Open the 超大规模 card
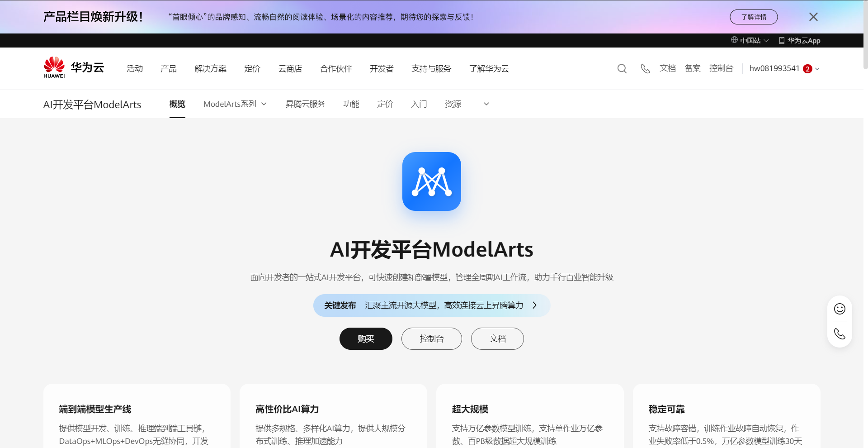The height and width of the screenshot is (448, 868). pos(530,416)
